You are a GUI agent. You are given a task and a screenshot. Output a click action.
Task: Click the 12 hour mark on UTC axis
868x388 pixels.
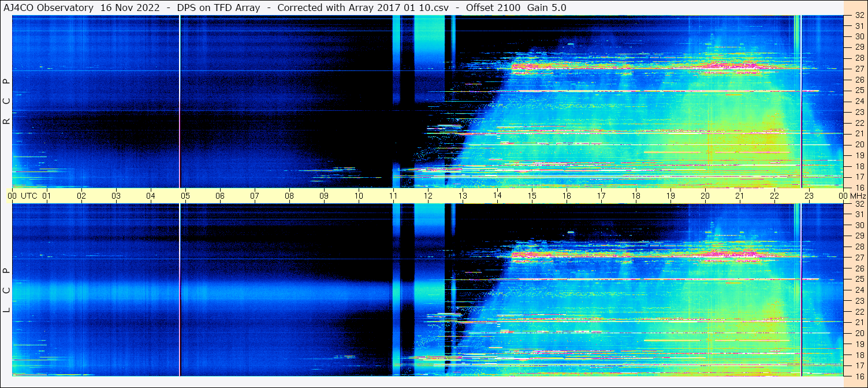[x=428, y=196]
